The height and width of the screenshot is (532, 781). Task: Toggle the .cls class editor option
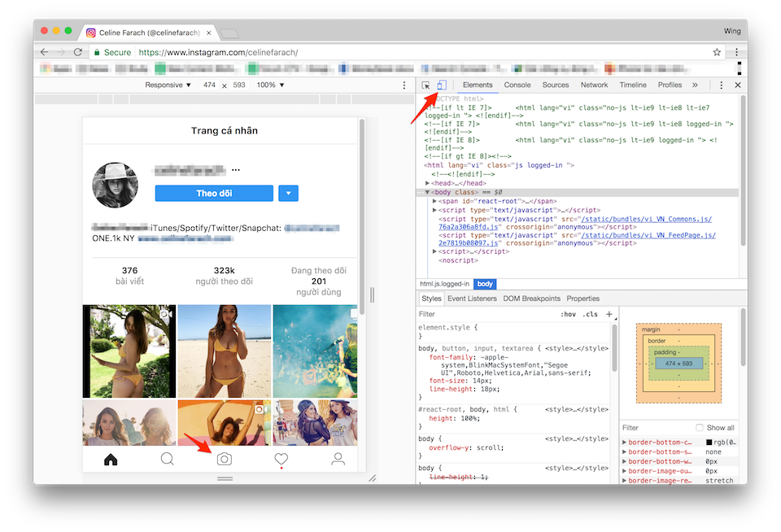(x=591, y=314)
